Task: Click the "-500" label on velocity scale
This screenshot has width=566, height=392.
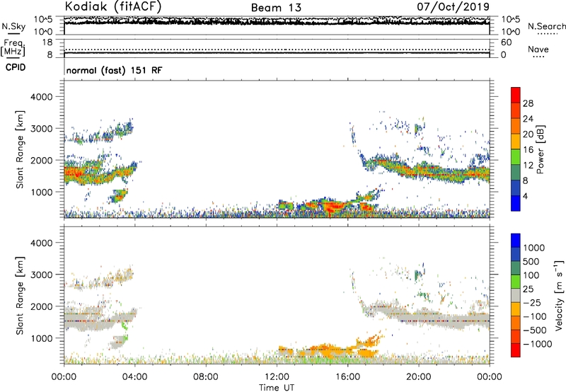Action: coord(534,330)
